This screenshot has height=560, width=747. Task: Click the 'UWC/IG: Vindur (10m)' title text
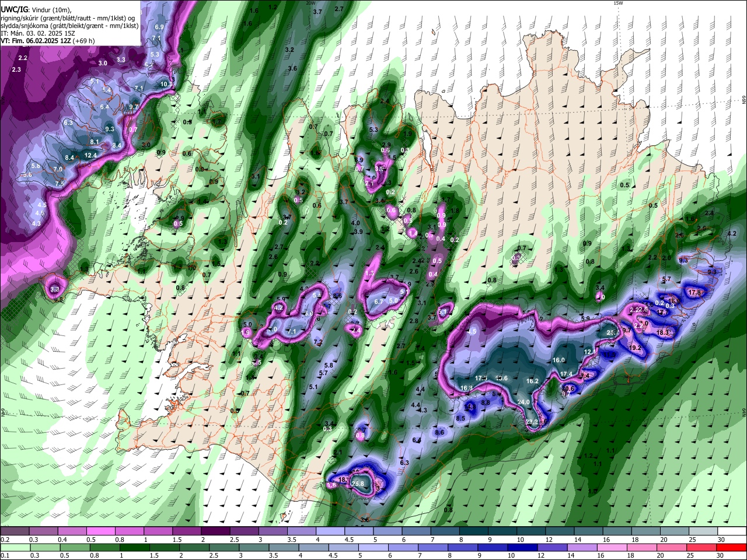[36, 9]
